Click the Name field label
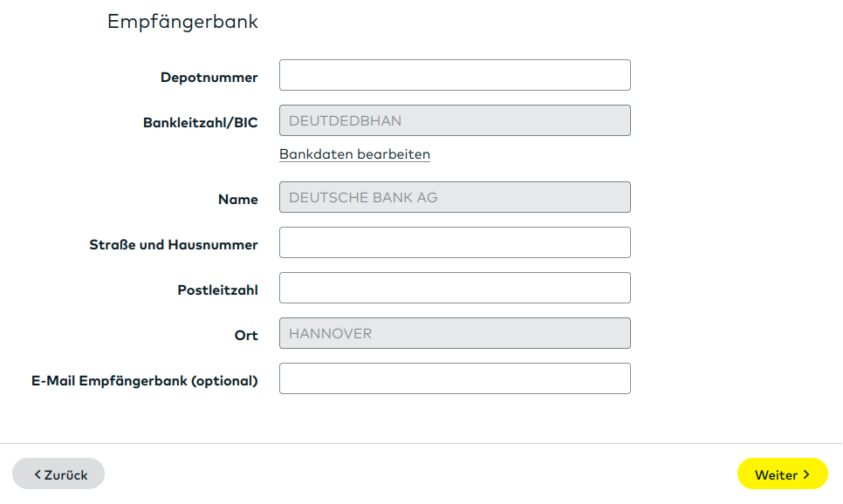The image size is (843, 504). (x=237, y=200)
